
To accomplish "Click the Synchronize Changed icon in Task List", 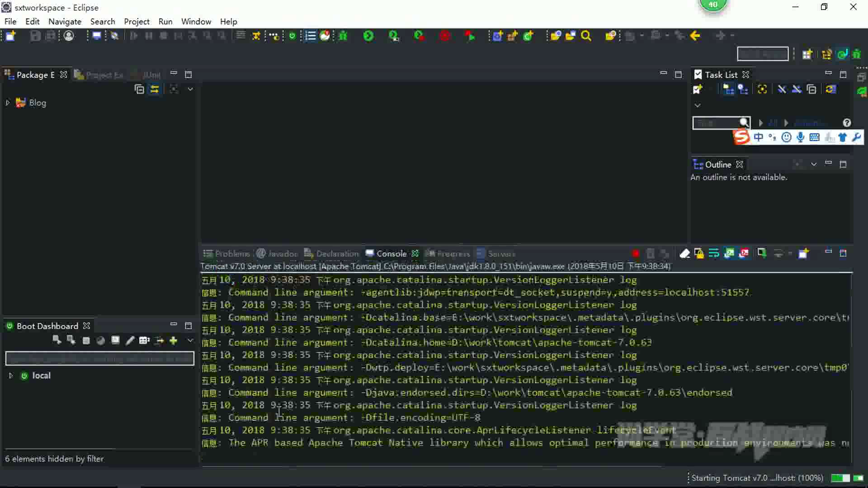I will (x=830, y=89).
